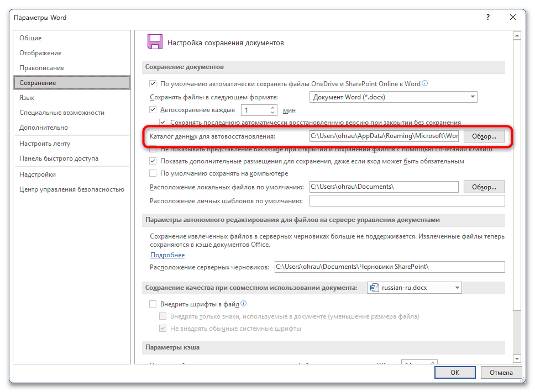Check Внедрить шрифты в файл option
535x392 pixels.
pyautogui.click(x=153, y=304)
